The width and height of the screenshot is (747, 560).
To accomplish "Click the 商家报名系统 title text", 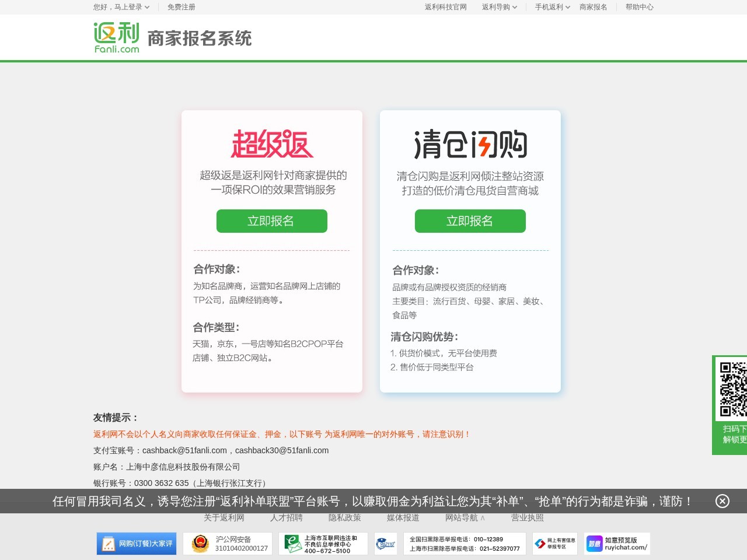I will (x=200, y=38).
